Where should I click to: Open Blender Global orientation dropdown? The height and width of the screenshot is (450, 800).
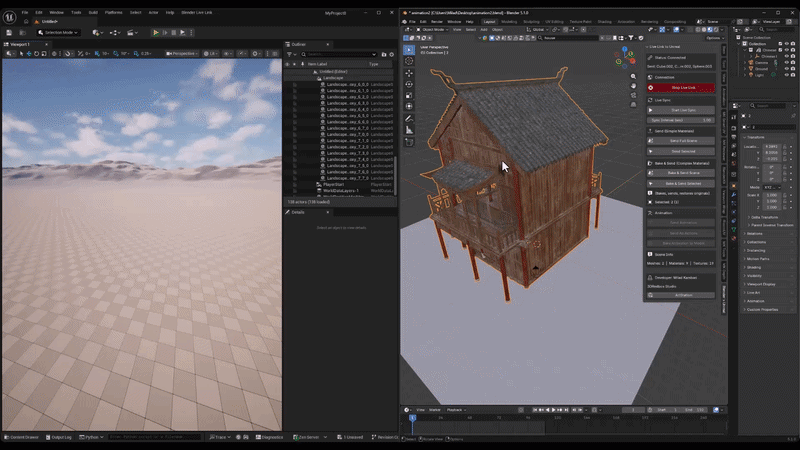tap(537, 30)
